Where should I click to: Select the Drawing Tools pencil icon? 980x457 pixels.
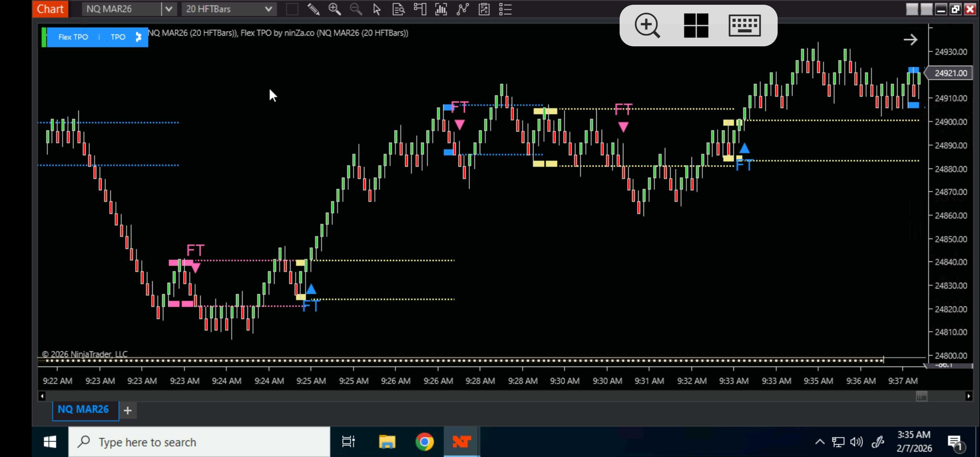(x=313, y=9)
